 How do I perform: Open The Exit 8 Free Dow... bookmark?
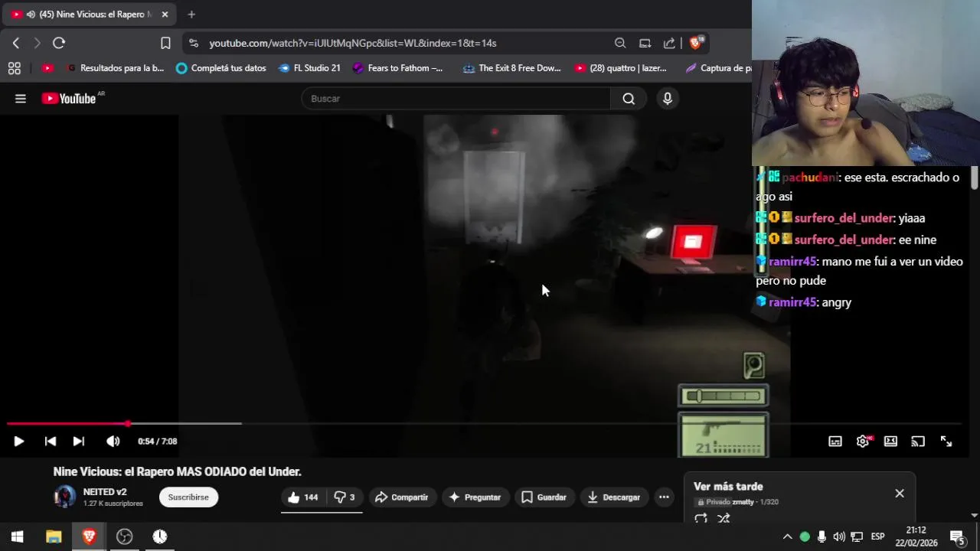(x=512, y=68)
